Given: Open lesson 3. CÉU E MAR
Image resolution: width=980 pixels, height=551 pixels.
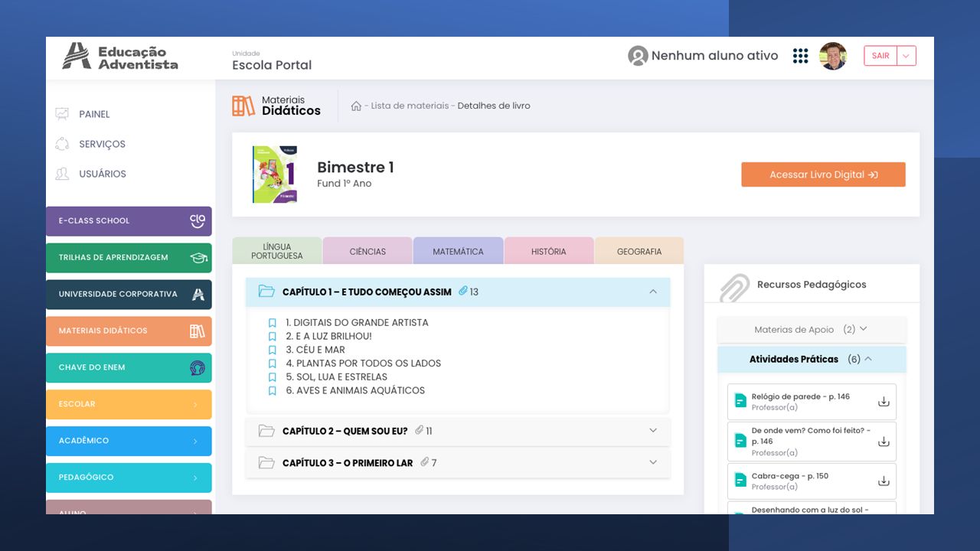Looking at the screenshot, I should click(x=315, y=350).
